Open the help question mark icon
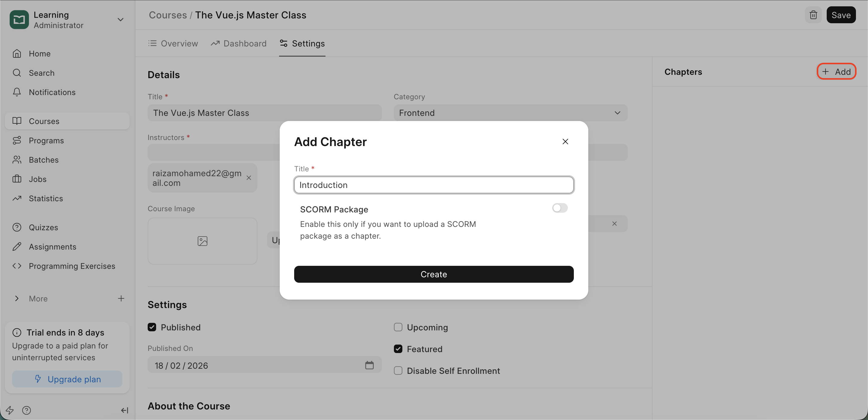Viewport: 868px width, 420px height. [26, 410]
